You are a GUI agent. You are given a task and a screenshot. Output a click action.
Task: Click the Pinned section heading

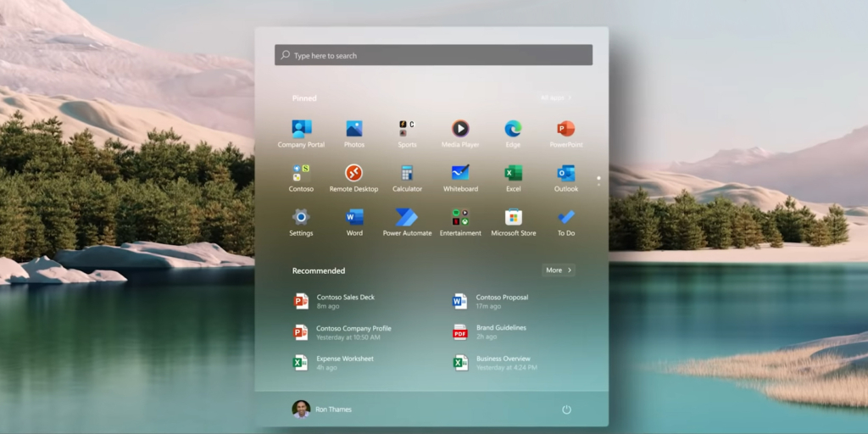304,98
